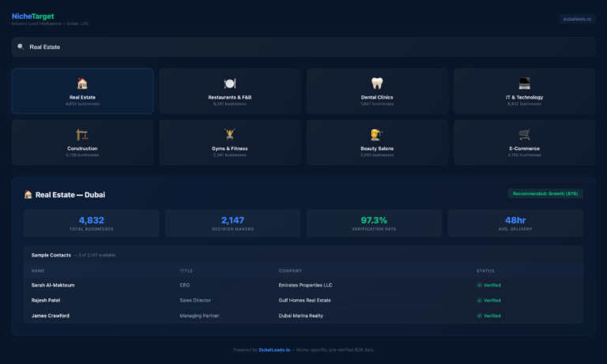This screenshot has width=607, height=364.
Task: Choose the Beauty Salons haircut icon
Action: [x=377, y=135]
